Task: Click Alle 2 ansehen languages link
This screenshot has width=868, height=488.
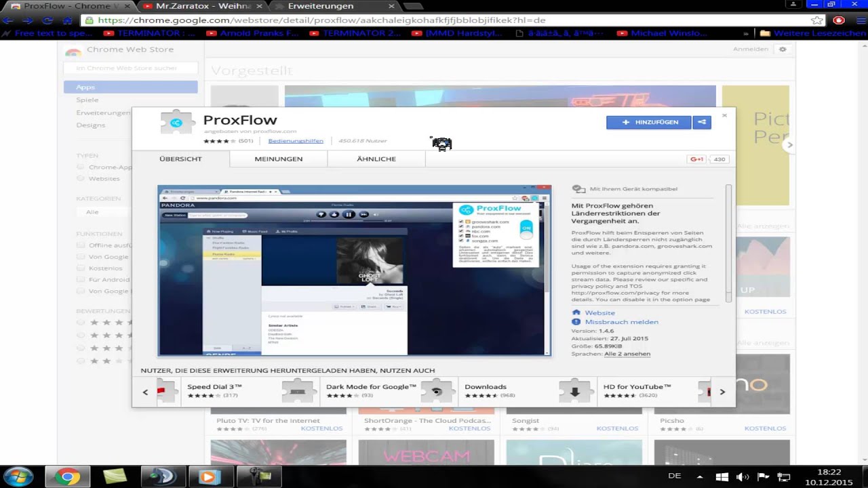Action: pos(627,354)
